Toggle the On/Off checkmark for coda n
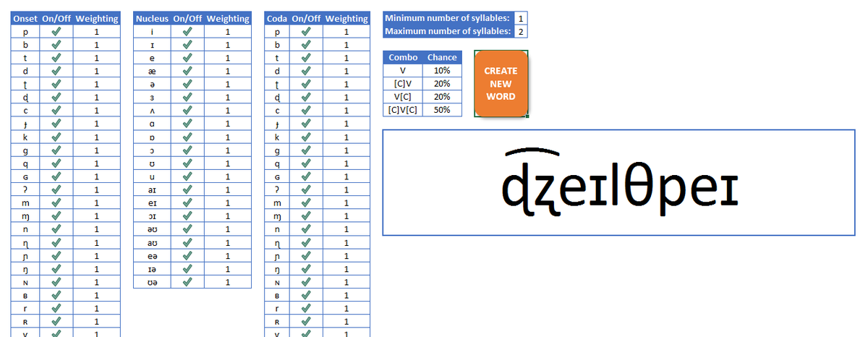The width and height of the screenshot is (868, 337). pyautogui.click(x=306, y=229)
